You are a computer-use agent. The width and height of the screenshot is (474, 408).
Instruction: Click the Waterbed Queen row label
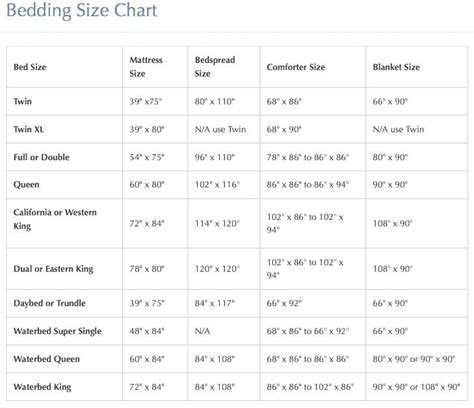pyautogui.click(x=46, y=359)
